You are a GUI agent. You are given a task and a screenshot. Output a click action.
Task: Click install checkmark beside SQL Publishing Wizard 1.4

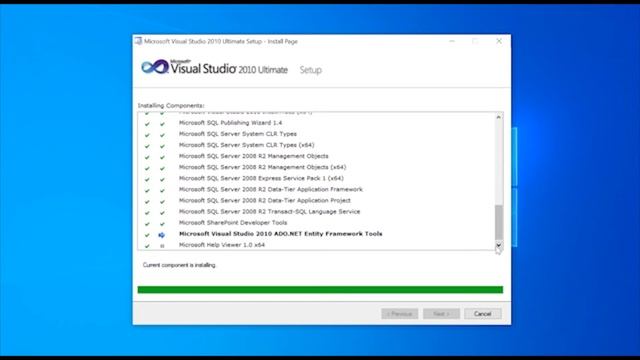162,124
